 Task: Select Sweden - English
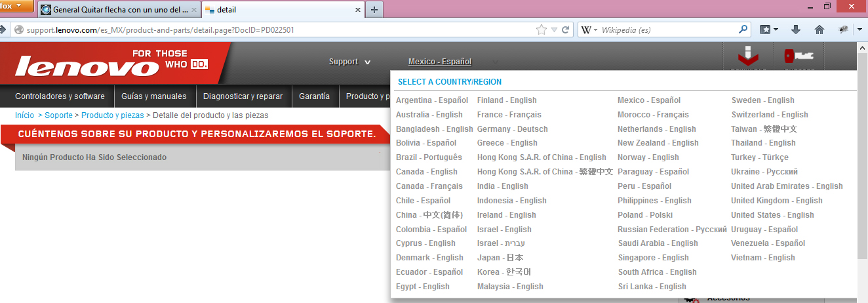coord(762,100)
